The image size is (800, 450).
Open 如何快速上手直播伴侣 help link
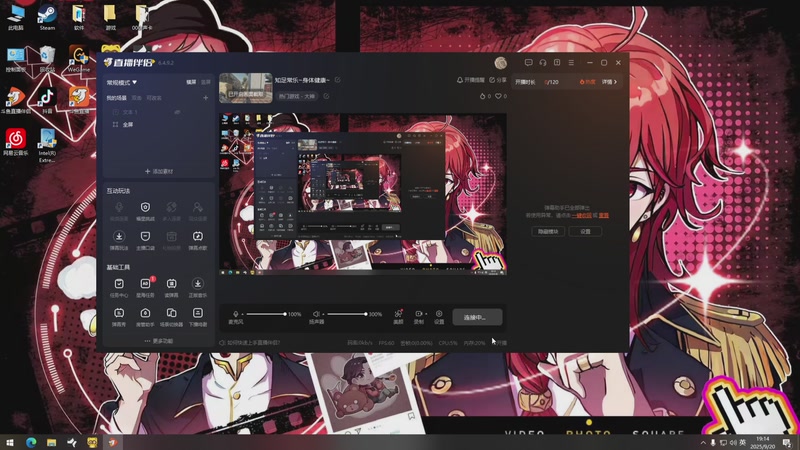coord(250,343)
